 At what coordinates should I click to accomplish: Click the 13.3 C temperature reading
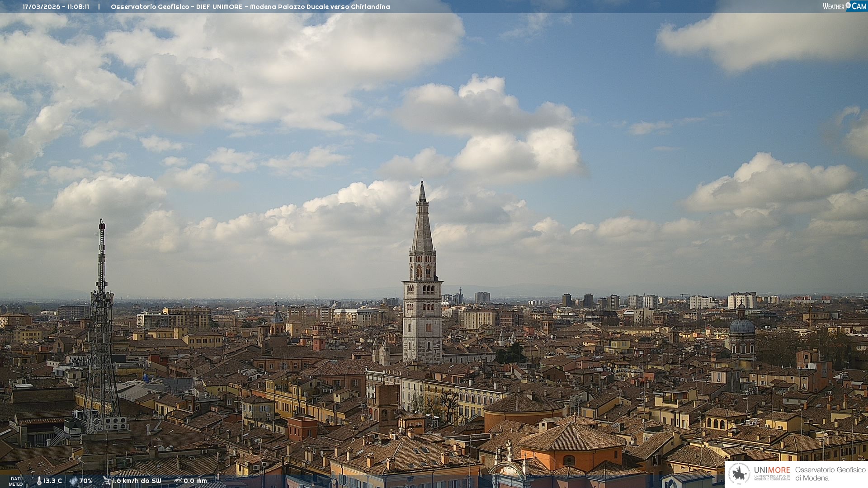52,481
